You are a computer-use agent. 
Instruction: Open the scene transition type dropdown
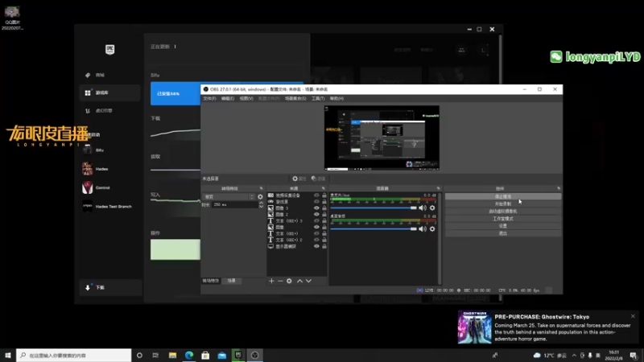[229, 197]
